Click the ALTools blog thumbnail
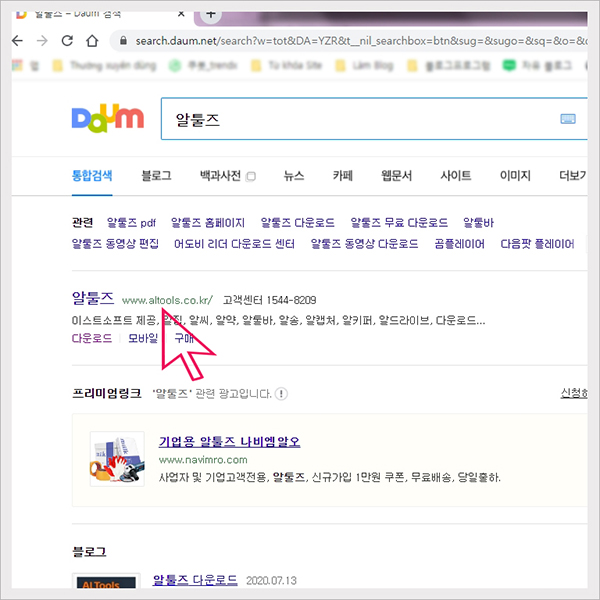The height and width of the screenshot is (600, 600). tap(106, 582)
